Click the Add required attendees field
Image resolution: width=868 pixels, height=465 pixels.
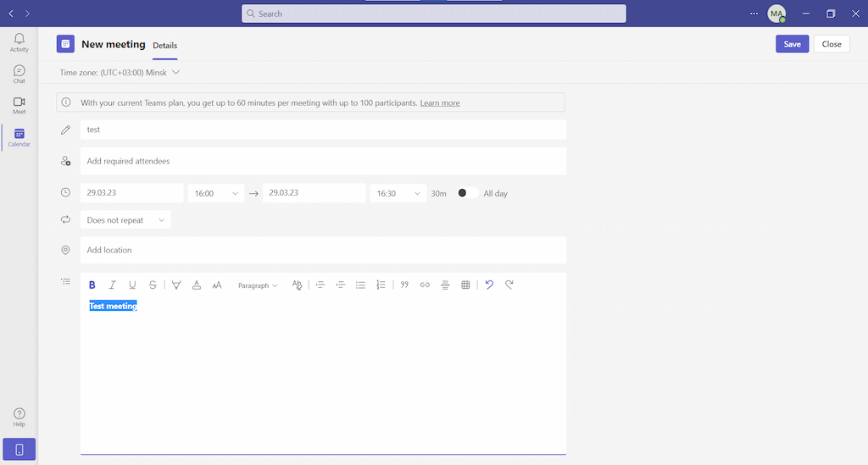point(322,161)
